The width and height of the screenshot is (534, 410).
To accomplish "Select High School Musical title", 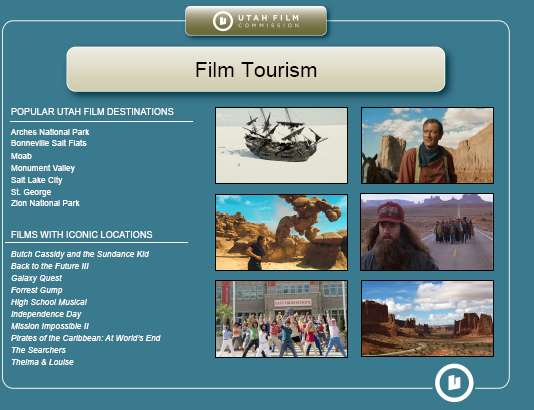I will 49,302.
